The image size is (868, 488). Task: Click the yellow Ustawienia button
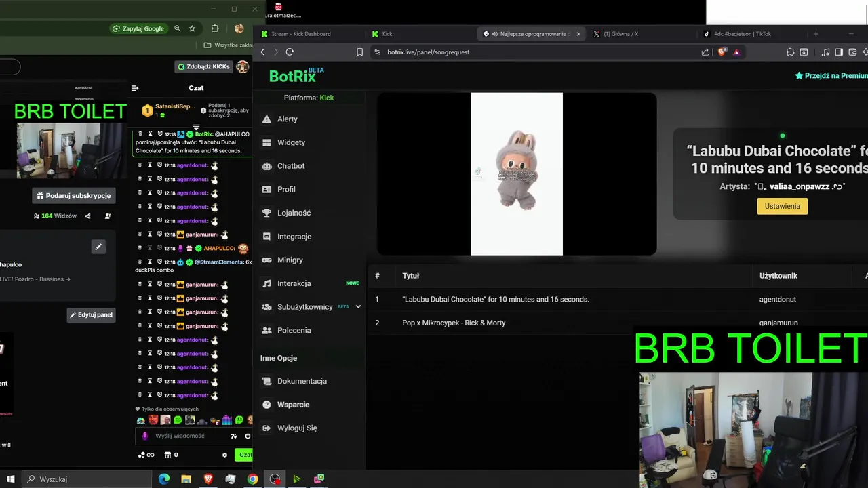782,206
